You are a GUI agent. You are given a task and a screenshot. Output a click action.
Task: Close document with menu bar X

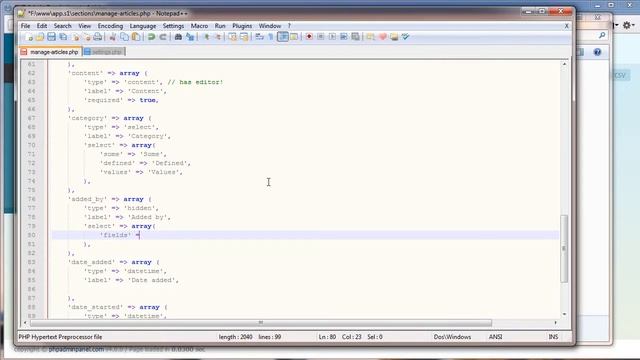[567, 26]
